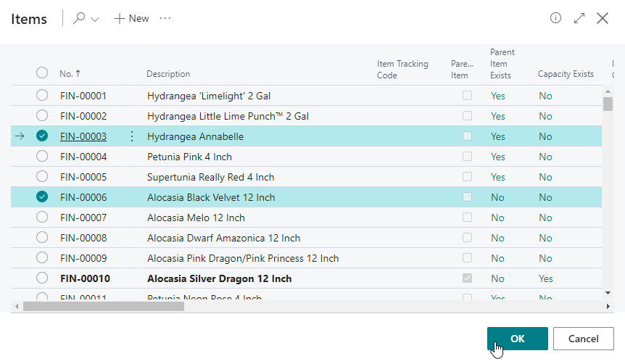Select row for Alocasia Melo 12 Inch
This screenshot has height=364, width=625.
point(42,218)
